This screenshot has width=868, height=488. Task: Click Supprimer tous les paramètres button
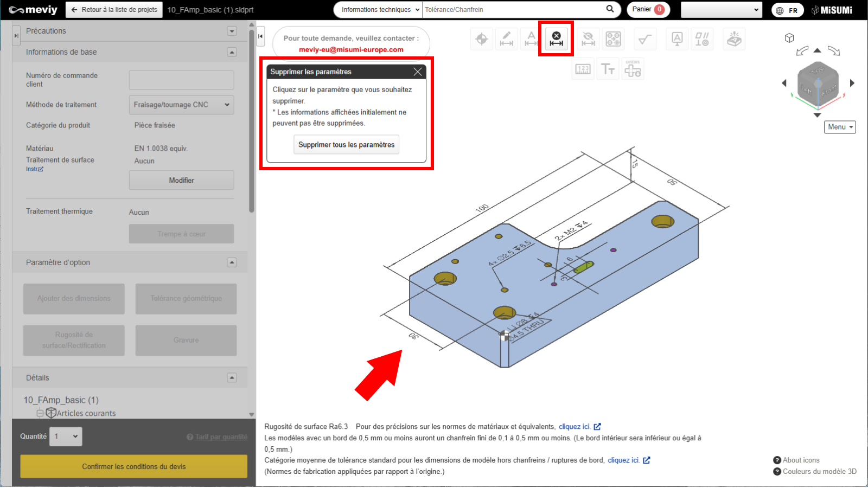(x=346, y=145)
